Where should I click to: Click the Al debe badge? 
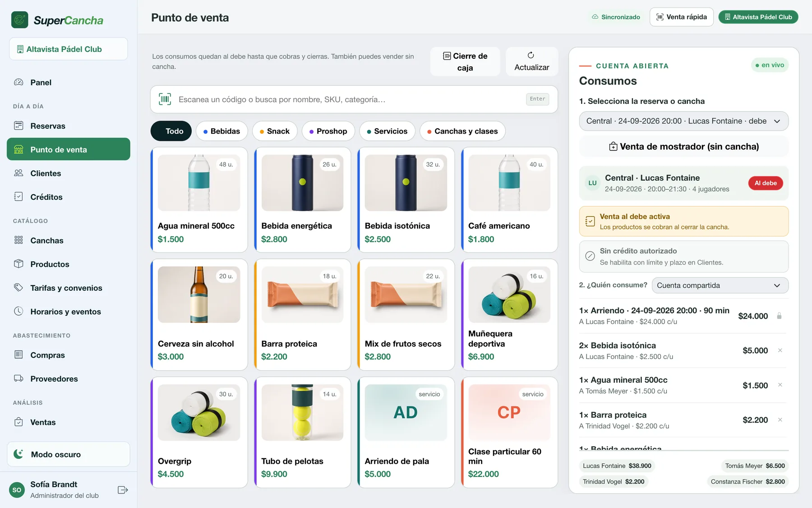[766, 183]
